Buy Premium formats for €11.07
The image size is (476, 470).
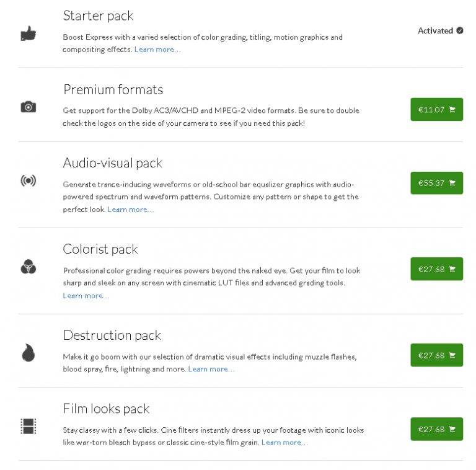pos(436,110)
